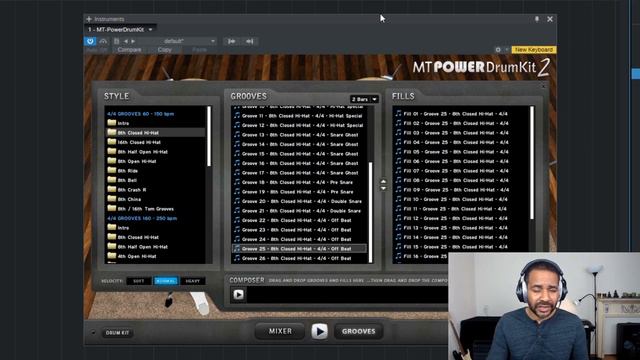This screenshot has width=640, height=360.
Task: Click the sidechain input arrow icon
Action: pyautogui.click(x=231, y=41)
